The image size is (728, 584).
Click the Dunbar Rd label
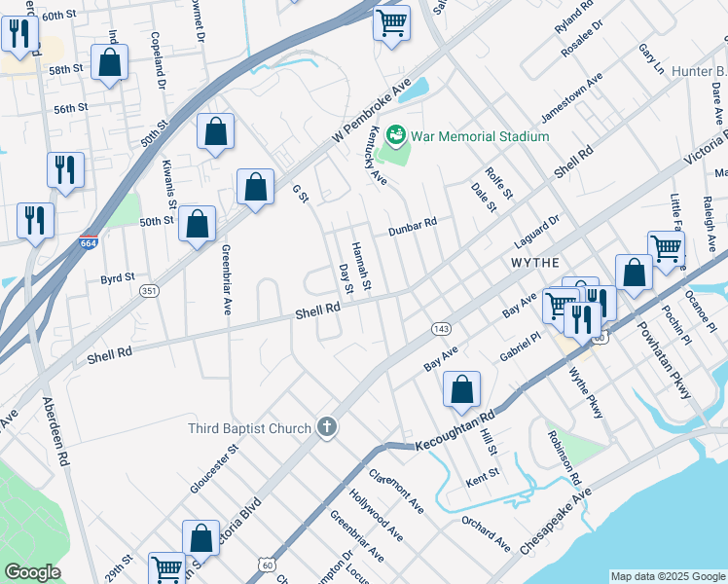coord(413,226)
